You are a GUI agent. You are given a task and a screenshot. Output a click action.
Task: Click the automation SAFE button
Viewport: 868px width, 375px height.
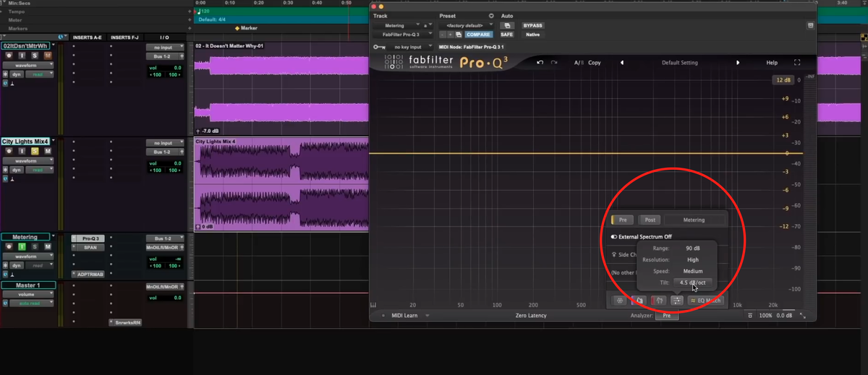coord(507,34)
